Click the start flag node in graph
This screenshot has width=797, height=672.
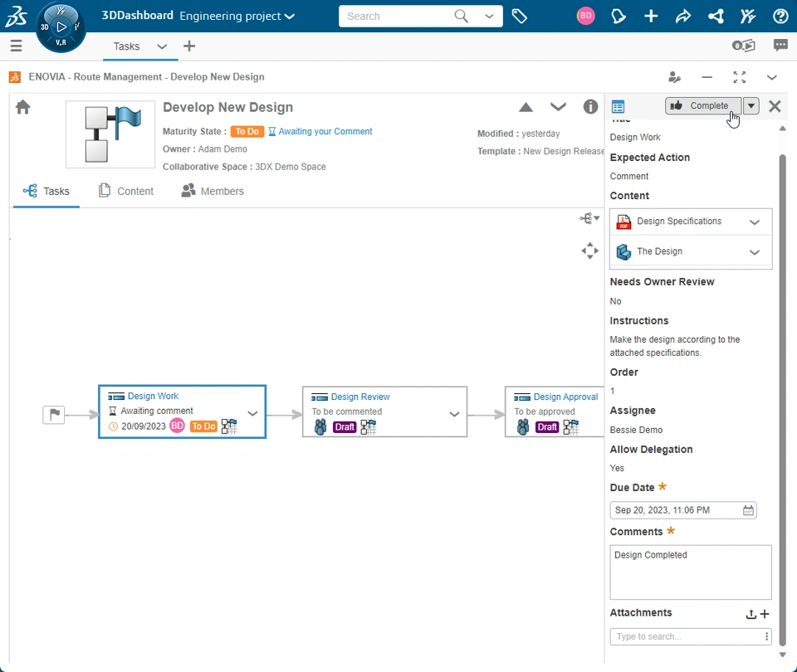(54, 415)
